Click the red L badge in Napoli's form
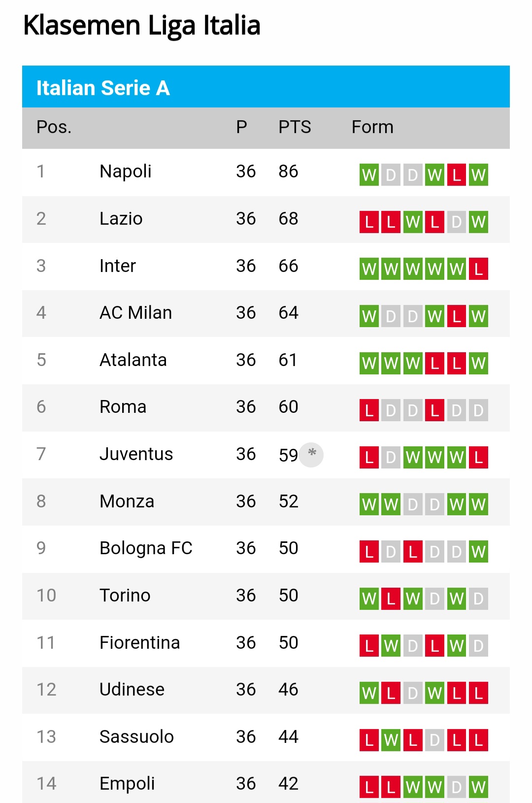This screenshot has height=803, width=532. [x=457, y=175]
